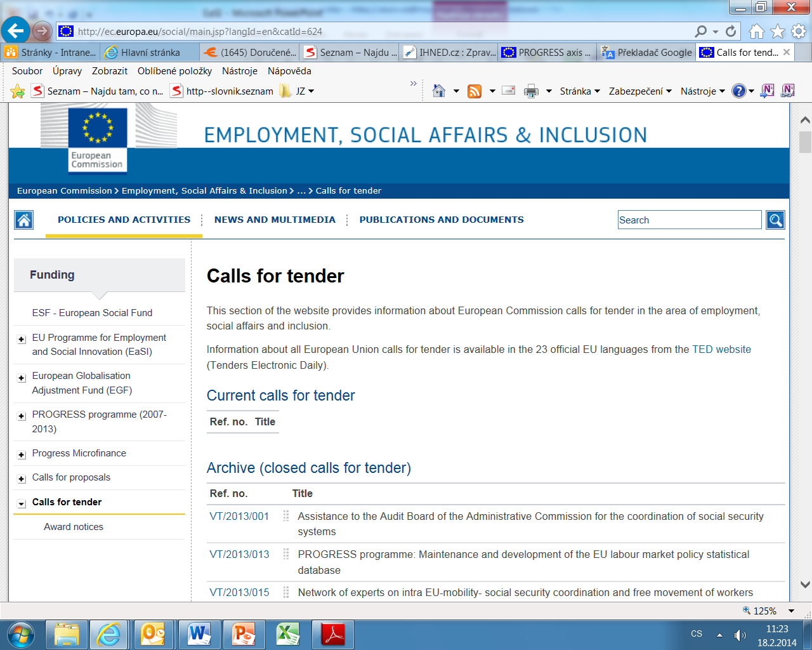Open Word from the taskbar

199,634
